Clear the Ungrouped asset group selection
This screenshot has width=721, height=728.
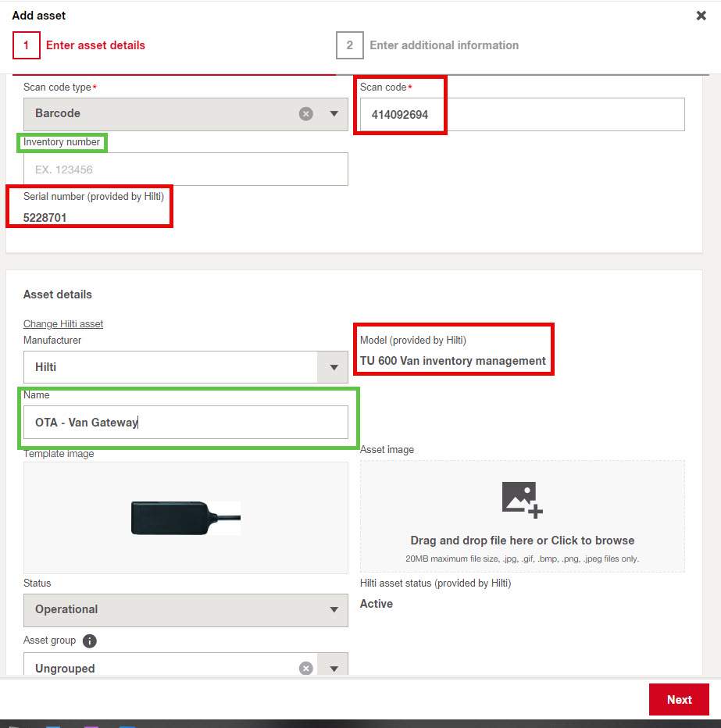[x=306, y=669]
